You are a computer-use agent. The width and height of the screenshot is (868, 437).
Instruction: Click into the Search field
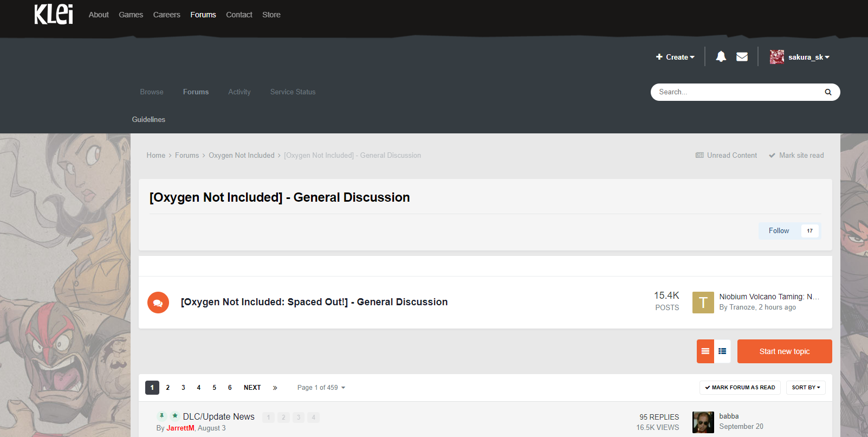coord(737,92)
